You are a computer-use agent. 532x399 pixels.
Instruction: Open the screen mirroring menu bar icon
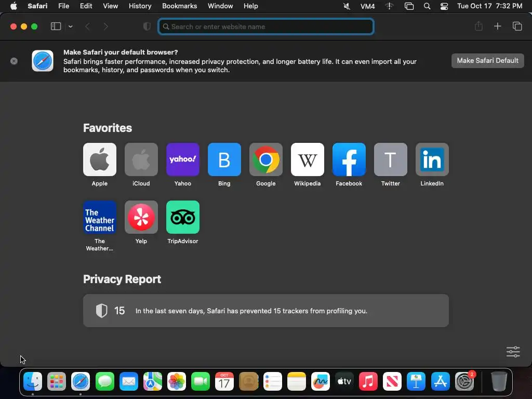409,6
